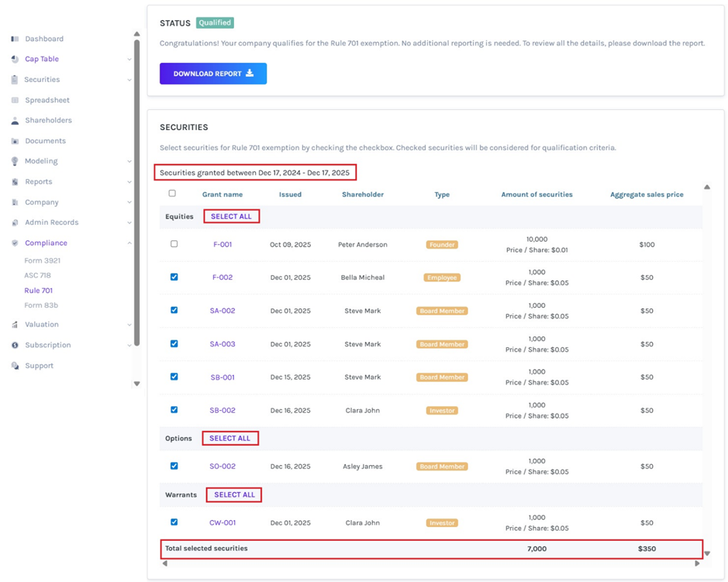Click the Dashboard icon in sidebar
The image size is (728, 582).
click(15, 39)
